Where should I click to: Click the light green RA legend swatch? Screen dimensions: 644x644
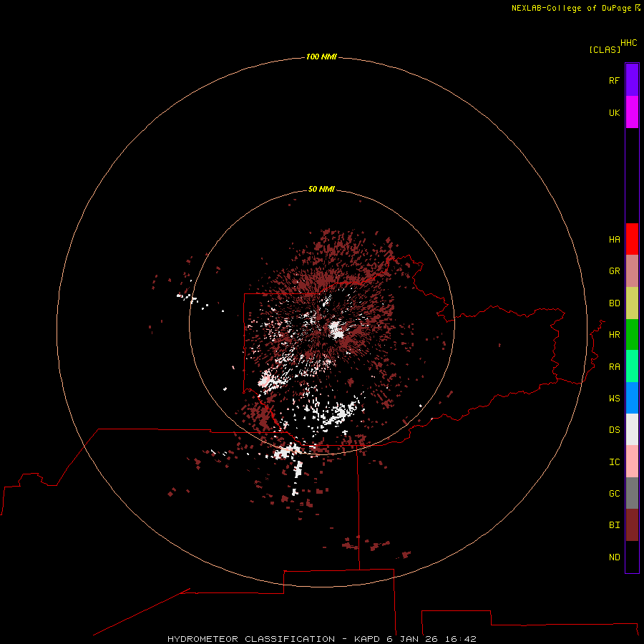(x=632, y=366)
